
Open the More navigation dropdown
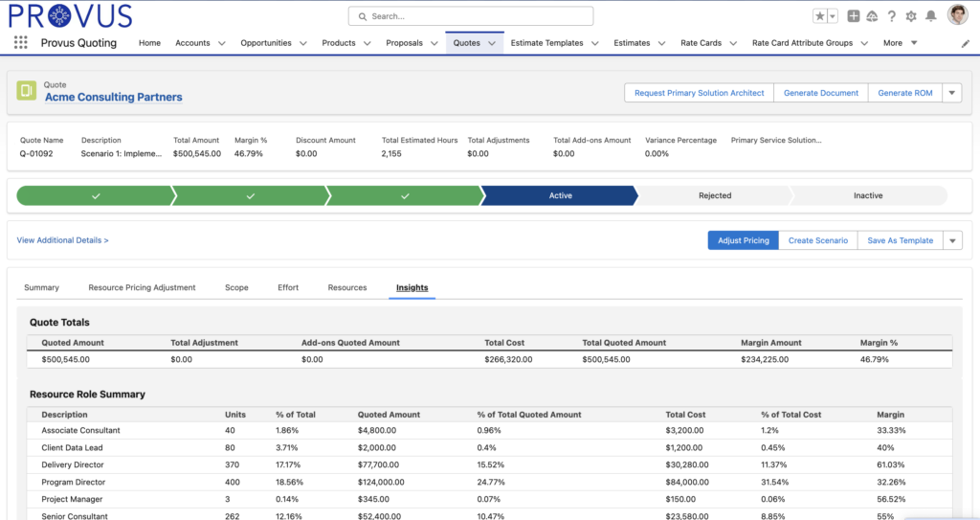pos(900,43)
